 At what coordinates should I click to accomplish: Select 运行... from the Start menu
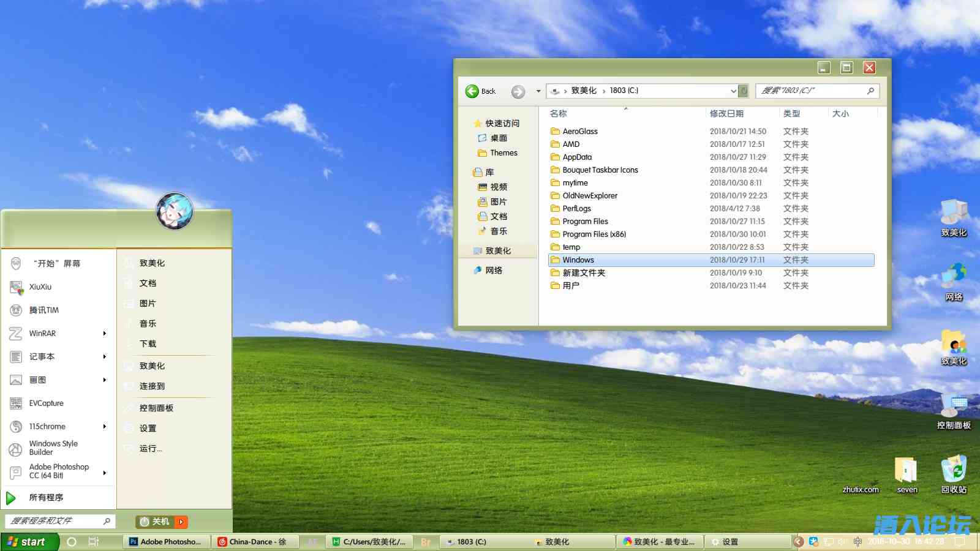coord(151,449)
